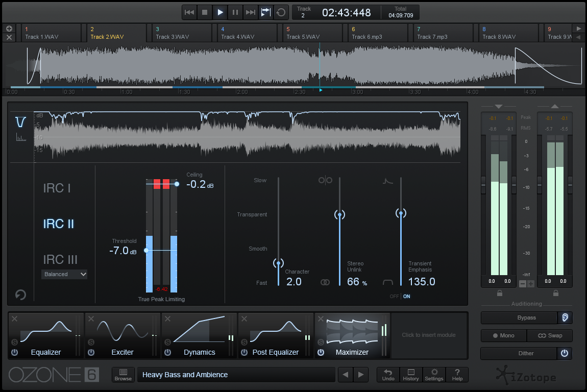The width and height of the screenshot is (587, 392).
Task: Click the Stereo Unlink slider handle
Action: [x=339, y=215]
